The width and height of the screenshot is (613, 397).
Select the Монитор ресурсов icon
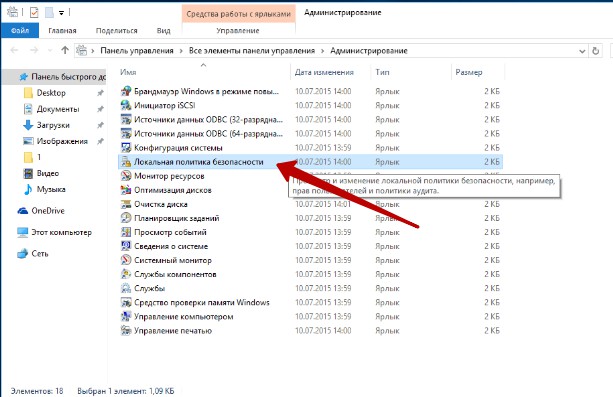pos(126,176)
